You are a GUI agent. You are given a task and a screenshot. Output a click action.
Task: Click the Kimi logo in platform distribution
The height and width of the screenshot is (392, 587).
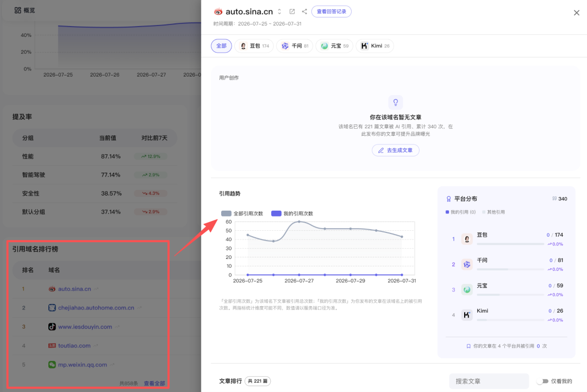tap(466, 315)
